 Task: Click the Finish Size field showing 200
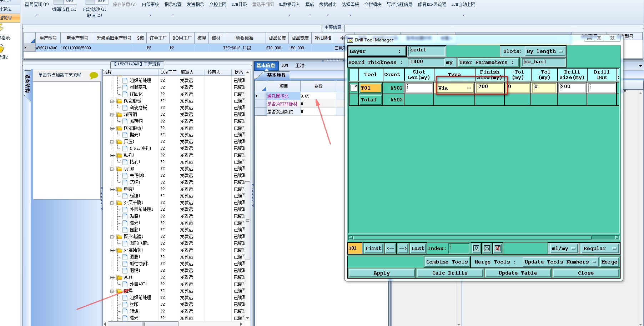pyautogui.click(x=489, y=88)
